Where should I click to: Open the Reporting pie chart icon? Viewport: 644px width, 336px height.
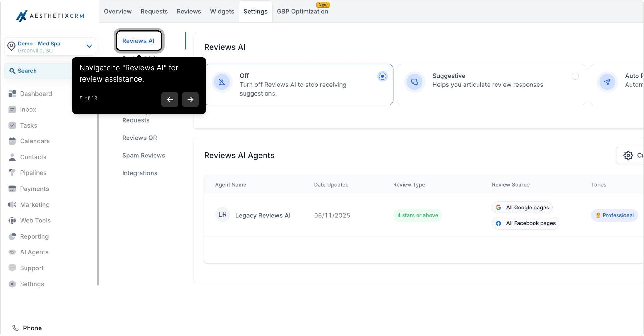click(x=12, y=236)
